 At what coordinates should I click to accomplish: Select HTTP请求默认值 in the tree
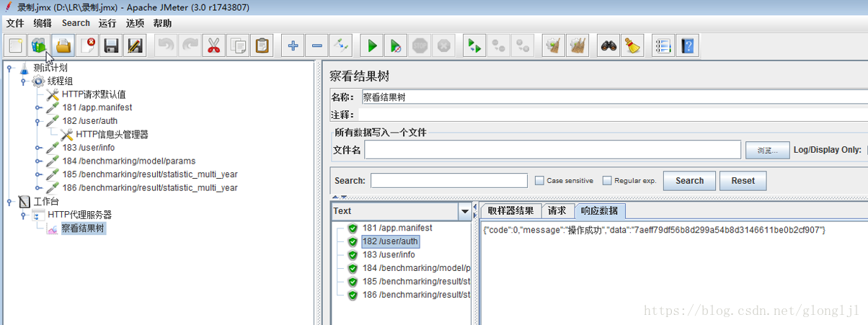tap(93, 94)
